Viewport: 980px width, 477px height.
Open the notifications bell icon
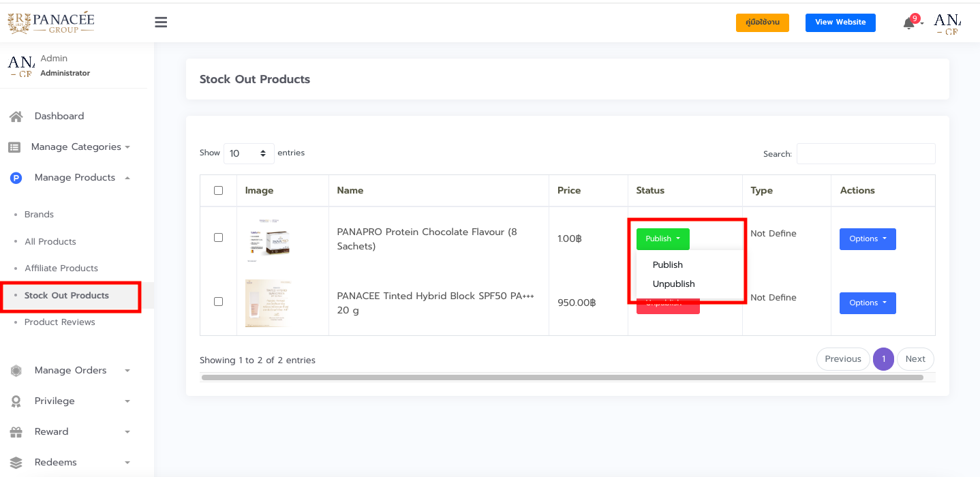point(908,24)
